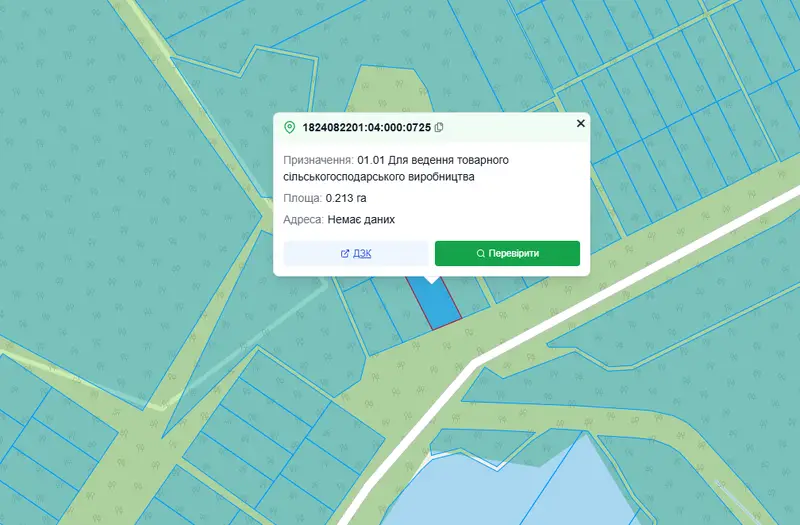Screen dimensions: 800x525
Task: Click the green location pin icon in the popup
Action: click(x=289, y=128)
